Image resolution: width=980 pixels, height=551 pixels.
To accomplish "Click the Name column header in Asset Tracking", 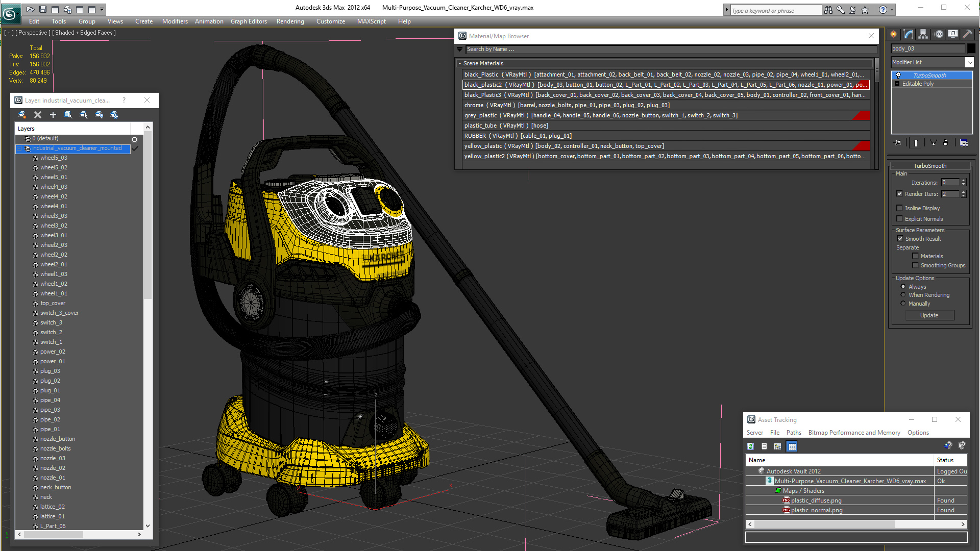I will [840, 460].
